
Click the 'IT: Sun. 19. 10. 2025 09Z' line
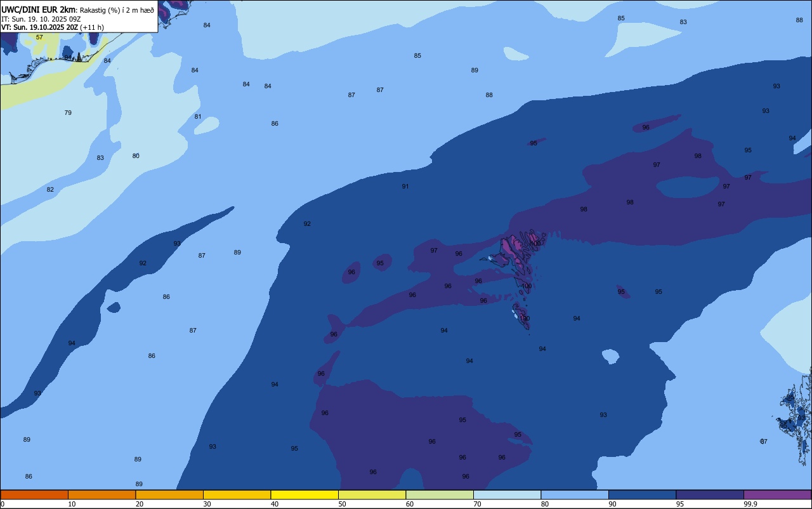[x=41, y=19]
